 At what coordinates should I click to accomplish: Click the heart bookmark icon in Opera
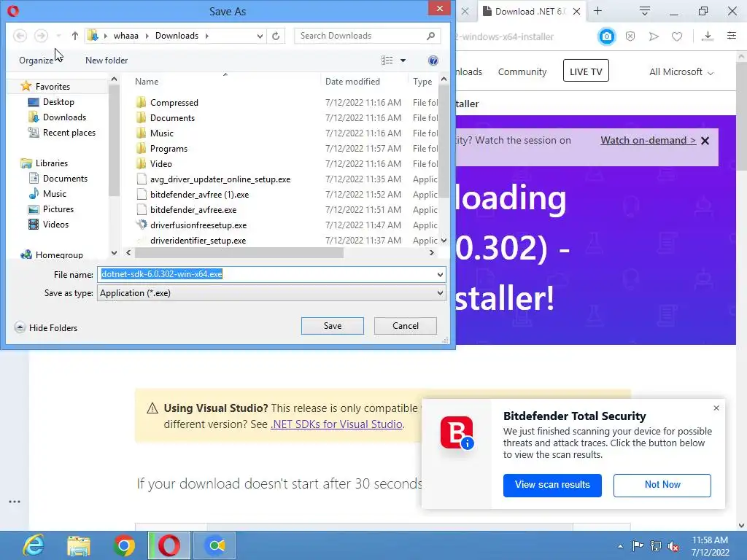[x=677, y=36]
